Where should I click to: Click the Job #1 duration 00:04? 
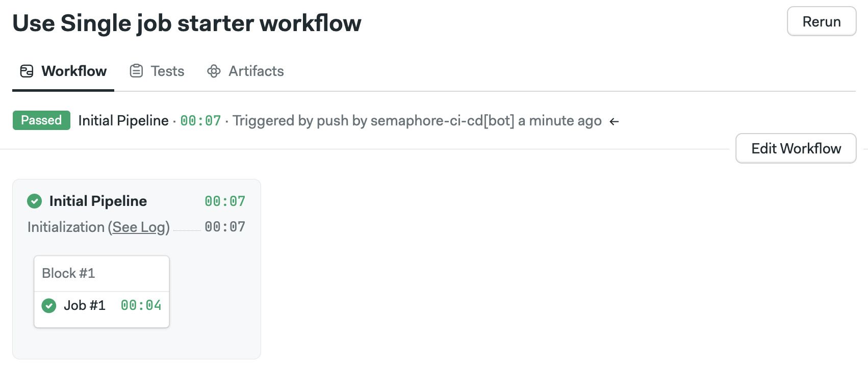141,305
